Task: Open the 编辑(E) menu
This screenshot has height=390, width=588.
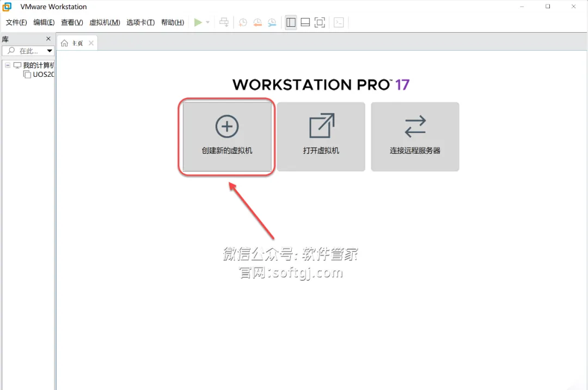Action: 44,22
